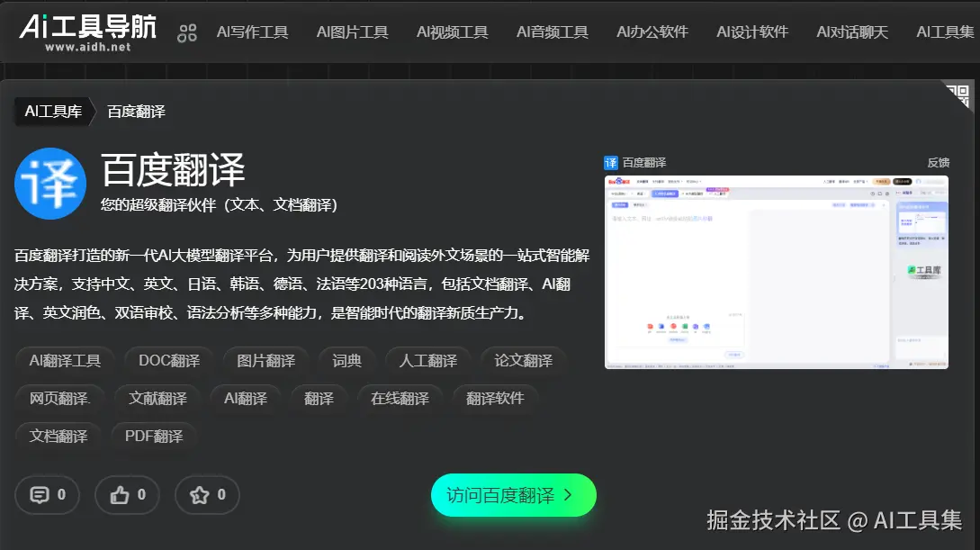980x550 pixels.
Task: Open comments via the comment icon button
Action: (48, 495)
